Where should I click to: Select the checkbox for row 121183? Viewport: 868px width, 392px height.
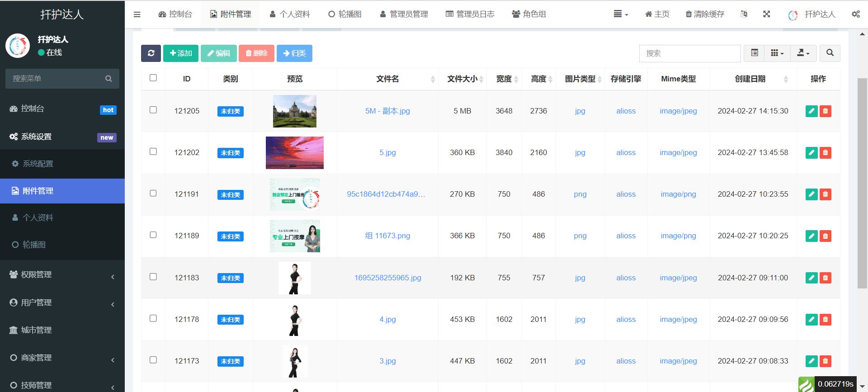(153, 277)
